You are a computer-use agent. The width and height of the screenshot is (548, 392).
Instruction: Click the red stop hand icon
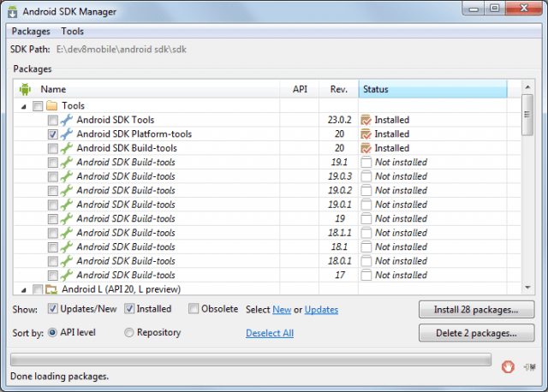point(508,367)
